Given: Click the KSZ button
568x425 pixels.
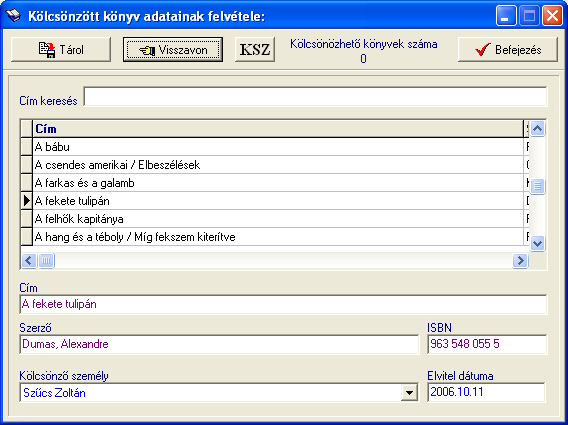Looking at the screenshot, I should point(255,50).
